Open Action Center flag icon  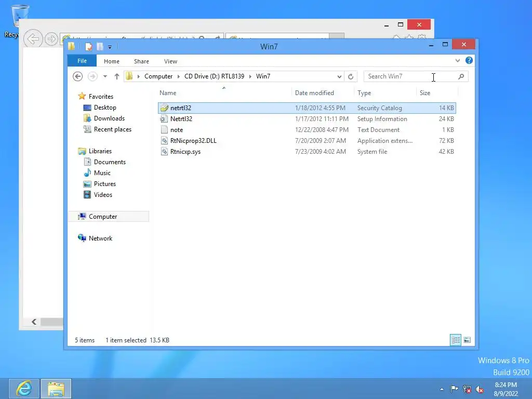454,389
